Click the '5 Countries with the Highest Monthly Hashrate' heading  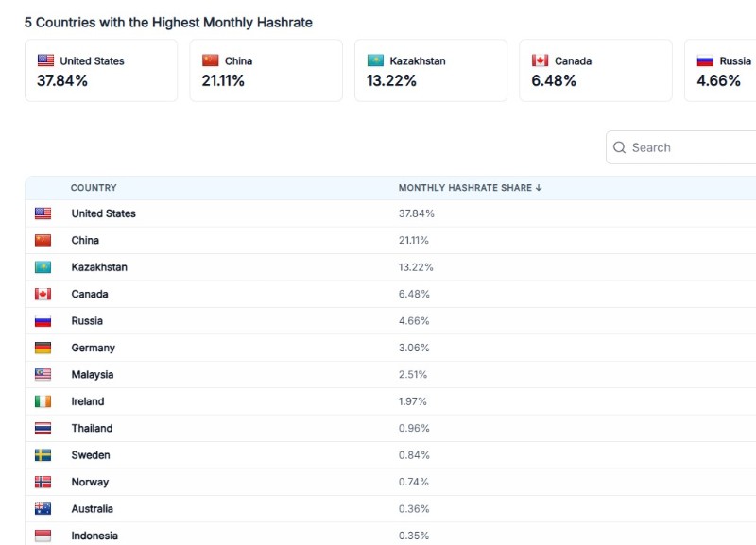169,22
